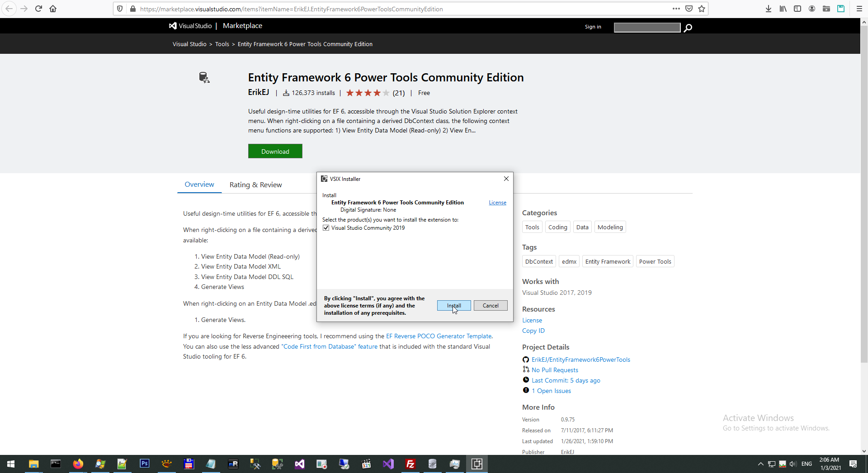Screen dimensions: 868x473
Task: Open ErikEJ/EntityFramework6PowerTools GitHub link
Action: pos(581,359)
